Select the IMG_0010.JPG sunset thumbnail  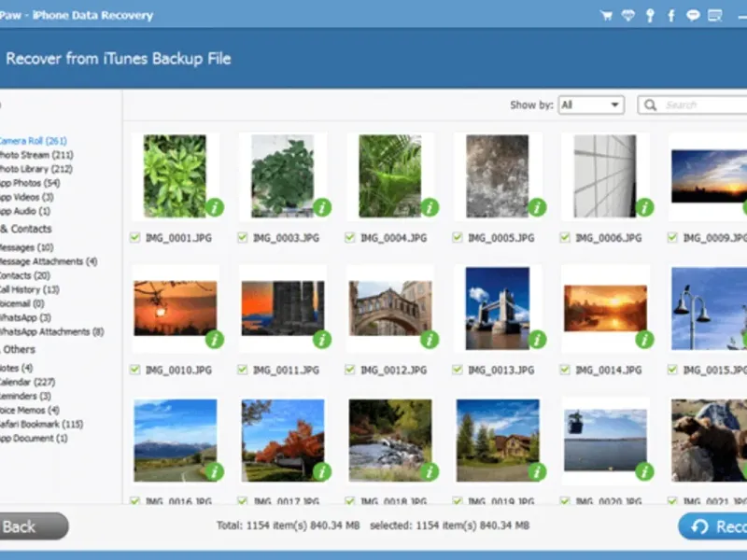pyautogui.click(x=176, y=308)
